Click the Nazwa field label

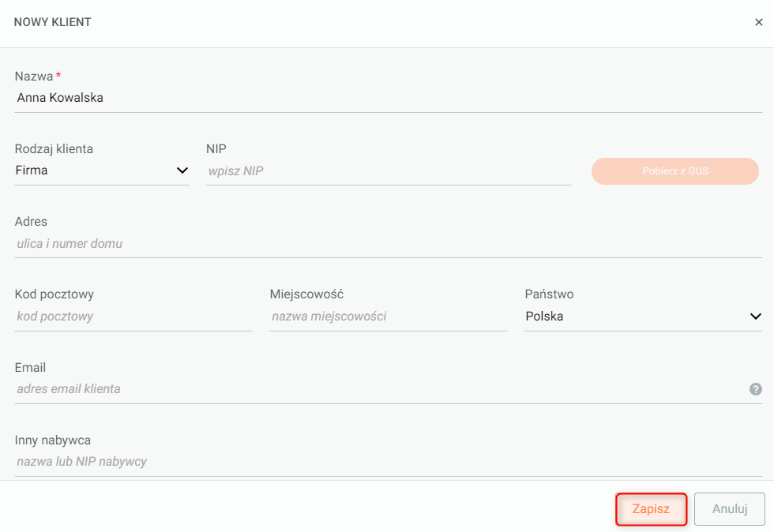[x=33, y=77]
